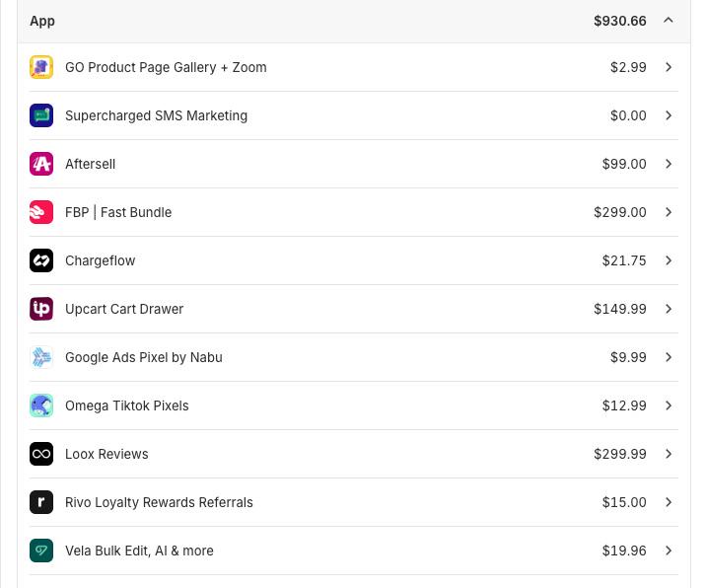This screenshot has width=707, height=588.
Task: Click the Supercharged SMS Marketing app icon
Action: [41, 115]
